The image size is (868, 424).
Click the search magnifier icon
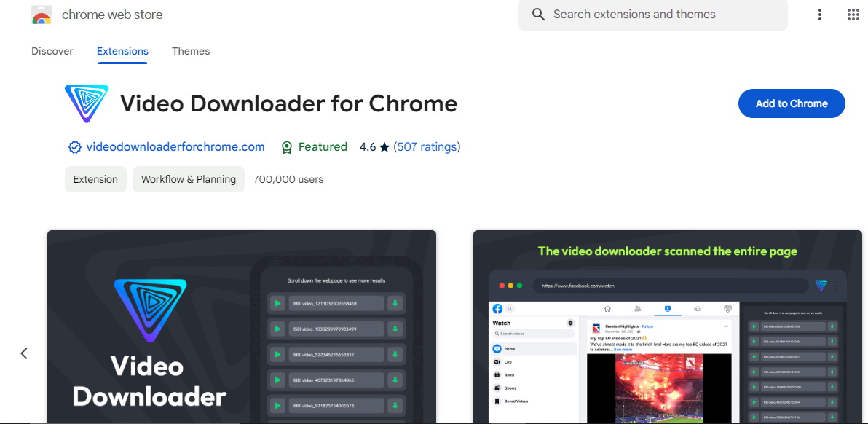point(538,15)
